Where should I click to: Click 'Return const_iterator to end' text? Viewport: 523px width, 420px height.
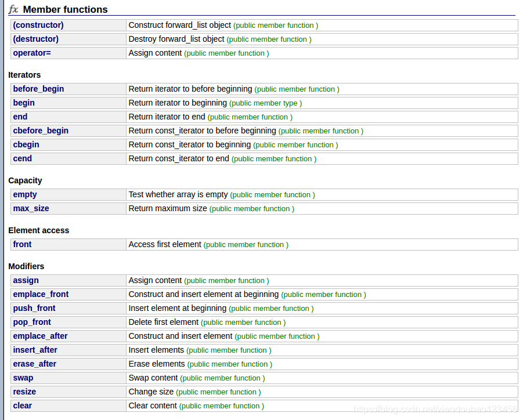(x=179, y=159)
